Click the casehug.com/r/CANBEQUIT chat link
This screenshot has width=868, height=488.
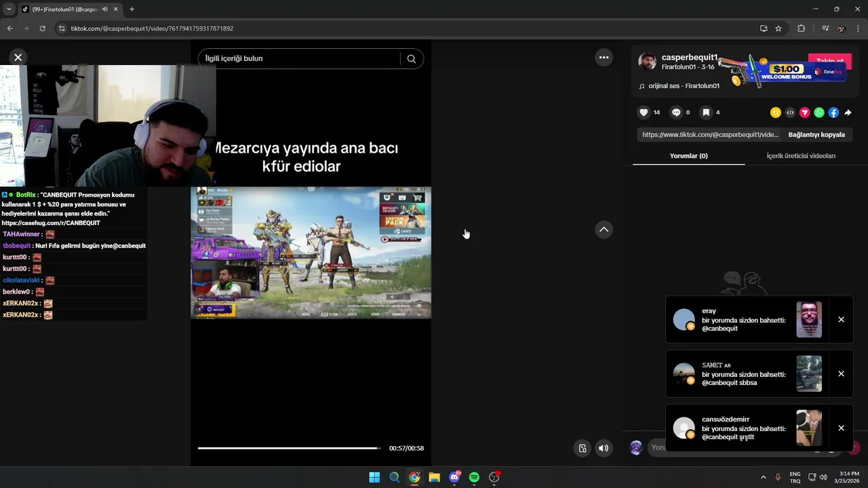pos(51,223)
